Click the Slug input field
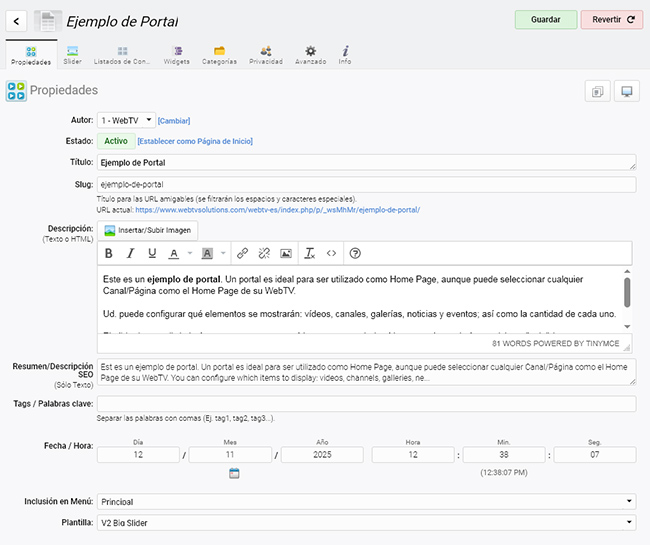 (x=366, y=184)
